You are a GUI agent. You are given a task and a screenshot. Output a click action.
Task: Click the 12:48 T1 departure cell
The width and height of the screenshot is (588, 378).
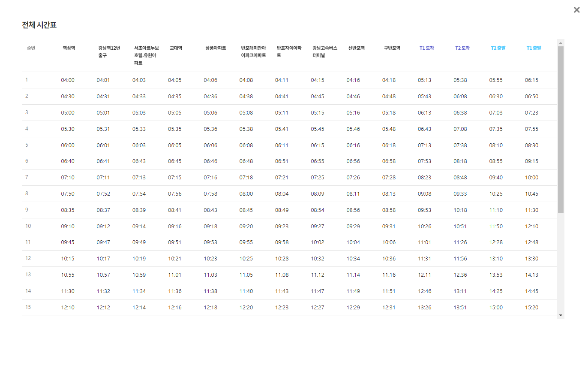pyautogui.click(x=532, y=242)
